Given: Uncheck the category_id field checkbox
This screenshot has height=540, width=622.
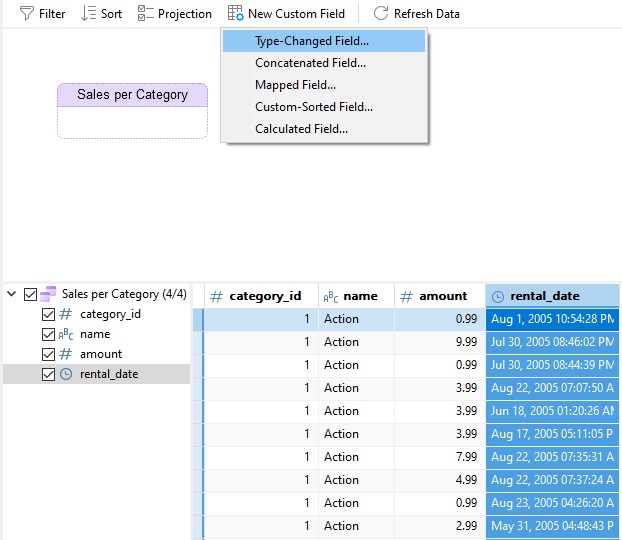Looking at the screenshot, I should click(x=48, y=315).
